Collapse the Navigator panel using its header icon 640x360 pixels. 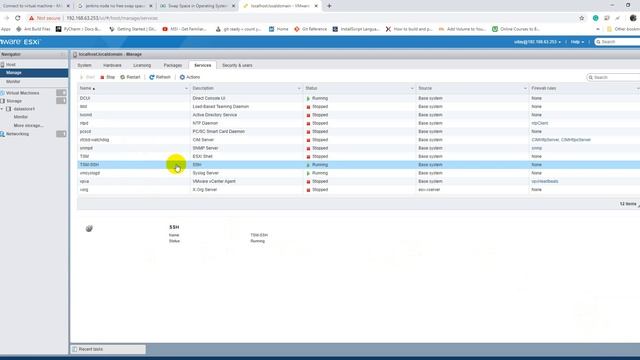point(63,54)
